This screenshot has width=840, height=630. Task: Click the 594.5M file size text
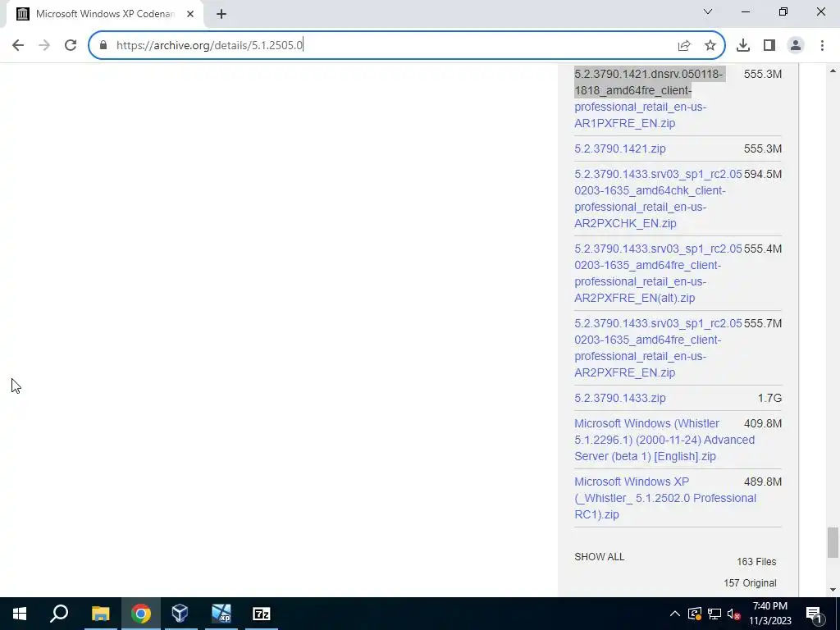(763, 174)
